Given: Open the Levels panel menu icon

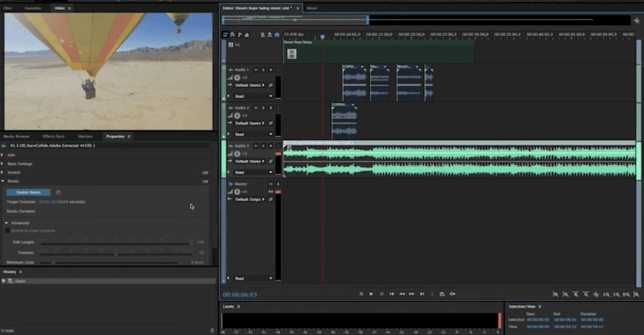Looking at the screenshot, I should [238, 307].
